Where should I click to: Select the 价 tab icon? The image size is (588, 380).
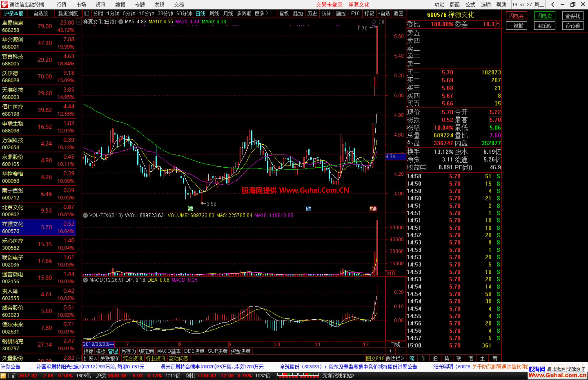[423, 358]
